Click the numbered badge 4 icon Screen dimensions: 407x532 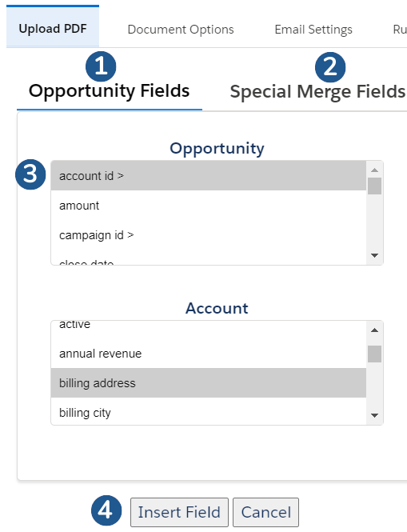point(106,510)
